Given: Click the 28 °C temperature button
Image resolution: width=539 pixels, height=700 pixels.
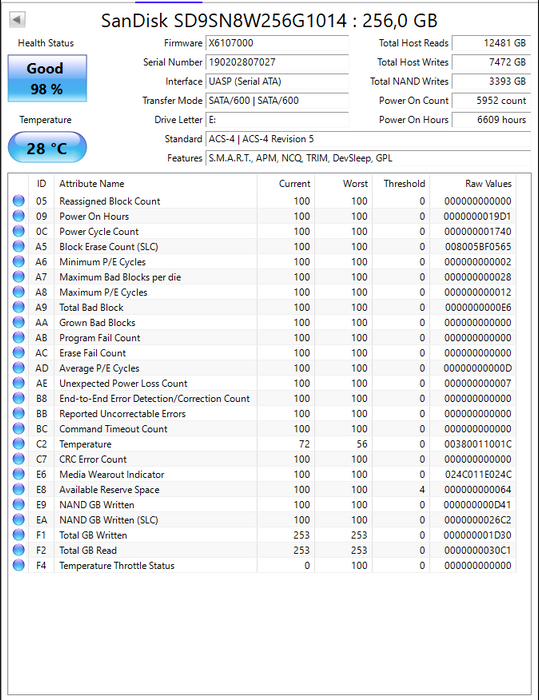Looking at the screenshot, I should tap(47, 148).
